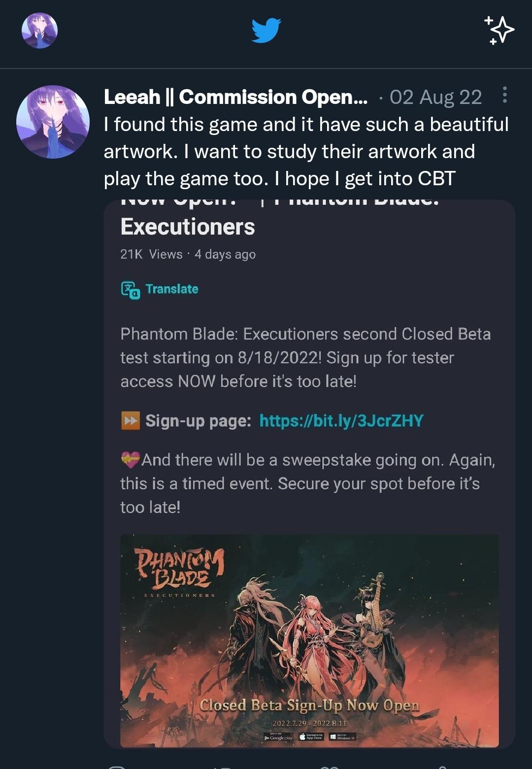The image size is (532, 769).
Task: Tap the Leeah || Commission Open display name
Action: [x=235, y=97]
